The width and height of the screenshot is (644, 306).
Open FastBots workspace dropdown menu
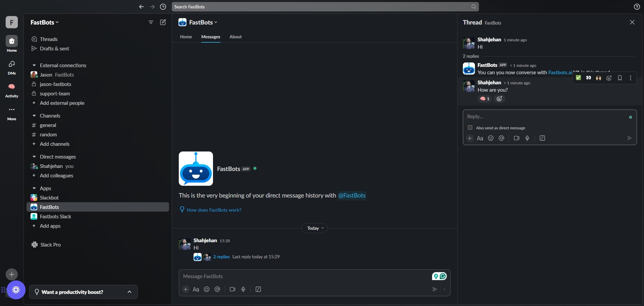(x=45, y=22)
